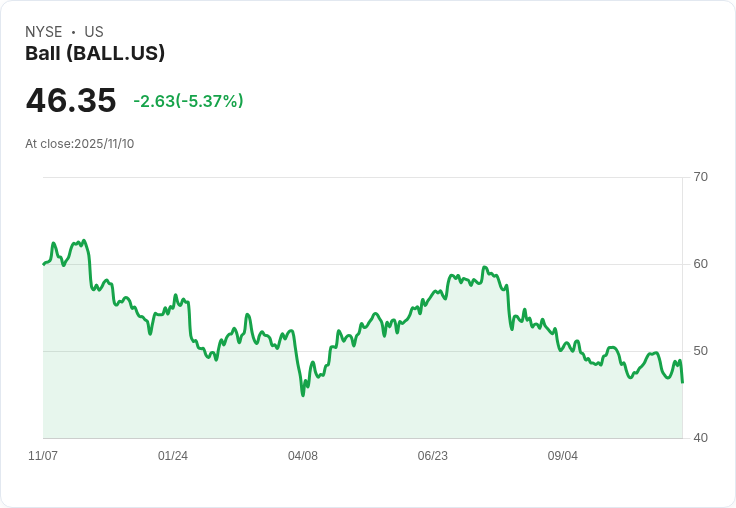Click the late-July peak on the price line
Image resolution: width=736 pixels, height=508 pixels.
(x=484, y=267)
